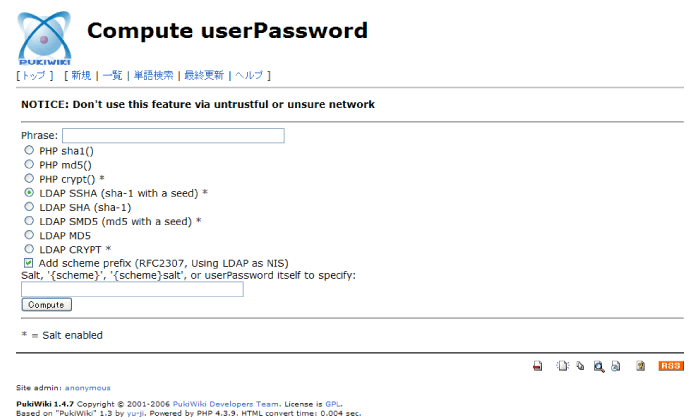
Task: Click into the Phrase input field
Action: tap(173, 136)
